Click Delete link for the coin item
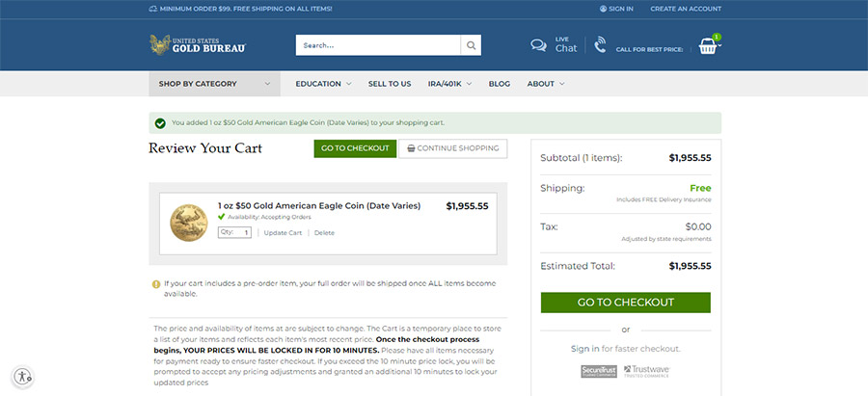Screen dimensions: 868x396 coord(324,233)
